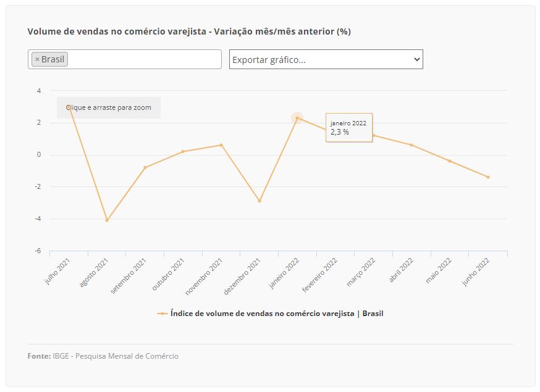This screenshot has height=392, width=540.
Task: Select the setembro 2021 data point
Action: pos(145,168)
